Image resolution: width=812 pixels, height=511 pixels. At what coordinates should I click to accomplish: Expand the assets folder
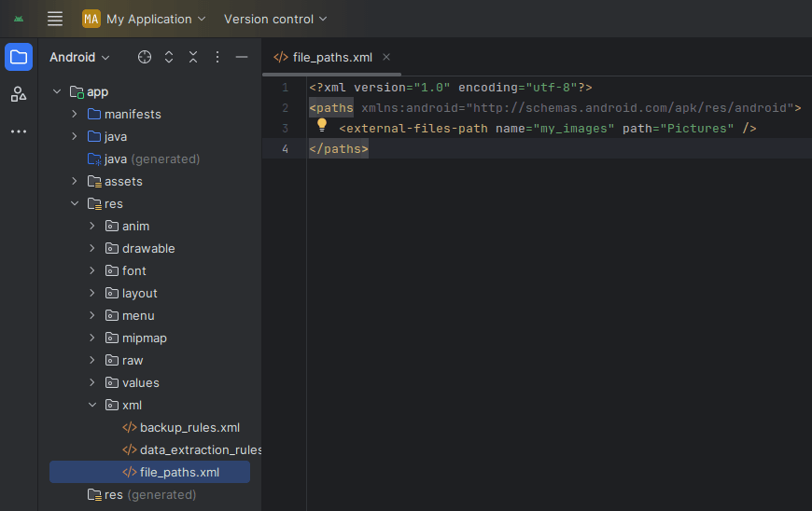coord(75,181)
